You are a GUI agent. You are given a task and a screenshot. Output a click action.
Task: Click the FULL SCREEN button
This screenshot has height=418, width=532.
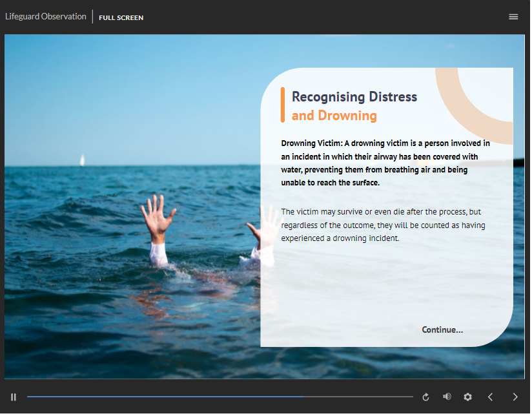tap(121, 17)
